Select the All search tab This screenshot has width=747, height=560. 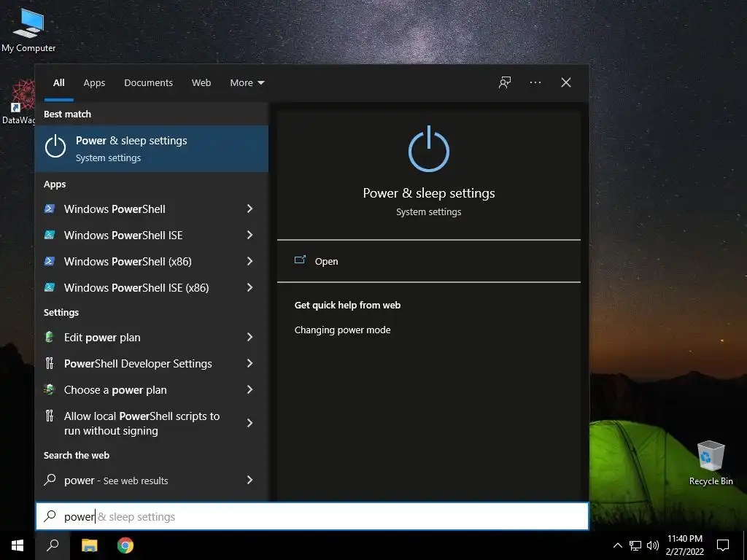coord(58,83)
